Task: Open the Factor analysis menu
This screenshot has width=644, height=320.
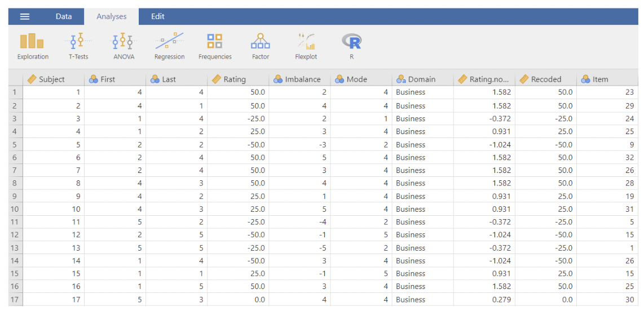Action: tap(260, 46)
